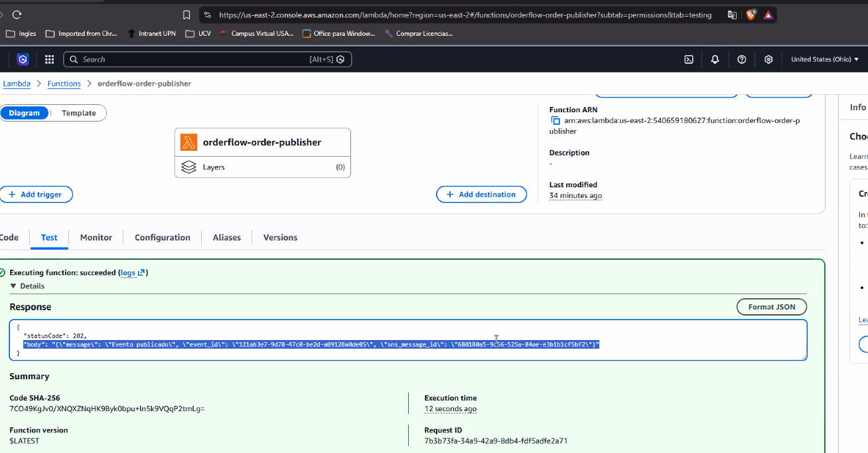Open the notifications bell
This screenshot has width=868, height=453.
(x=715, y=59)
